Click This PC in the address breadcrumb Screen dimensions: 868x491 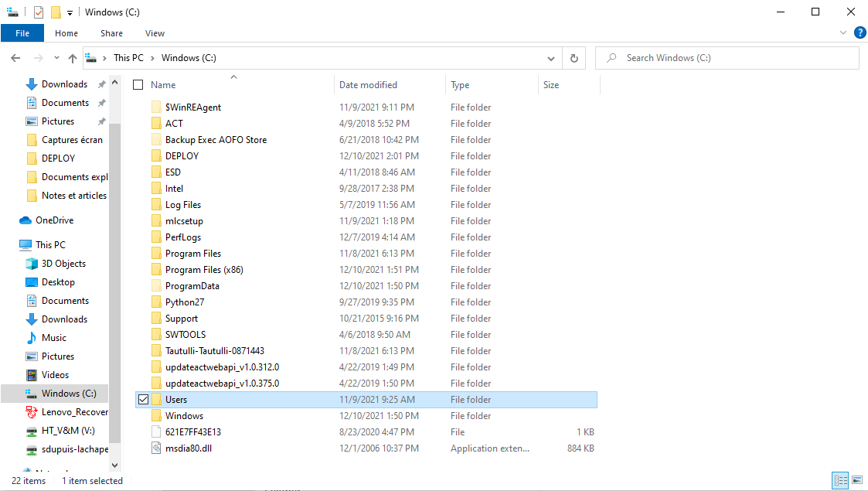(x=128, y=58)
